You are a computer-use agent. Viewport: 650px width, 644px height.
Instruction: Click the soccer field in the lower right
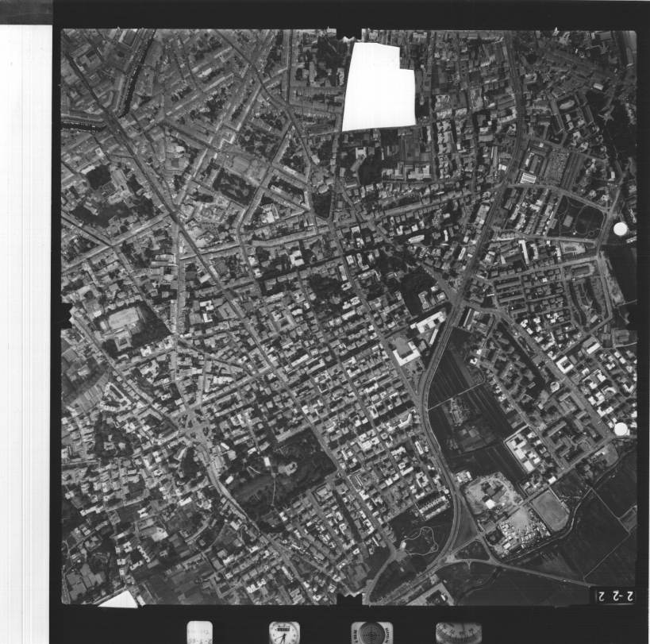coord(550,510)
